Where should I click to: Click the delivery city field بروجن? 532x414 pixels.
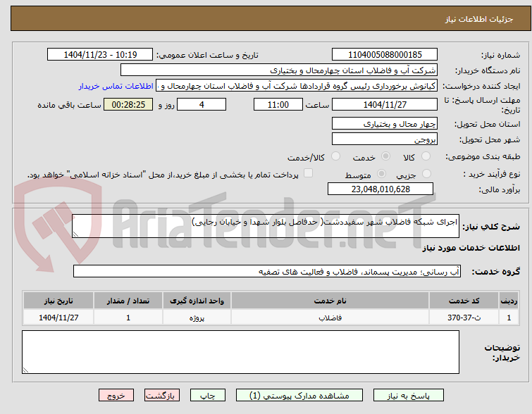pos(385,139)
